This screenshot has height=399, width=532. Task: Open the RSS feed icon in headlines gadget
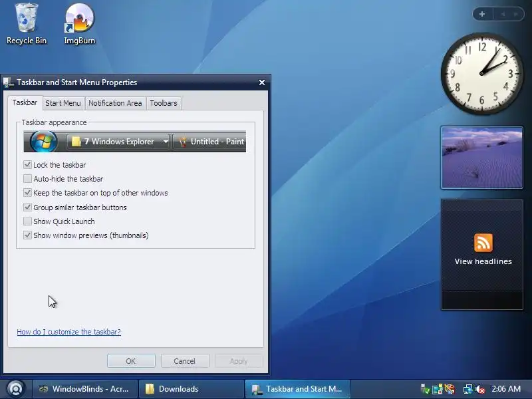coord(483,243)
